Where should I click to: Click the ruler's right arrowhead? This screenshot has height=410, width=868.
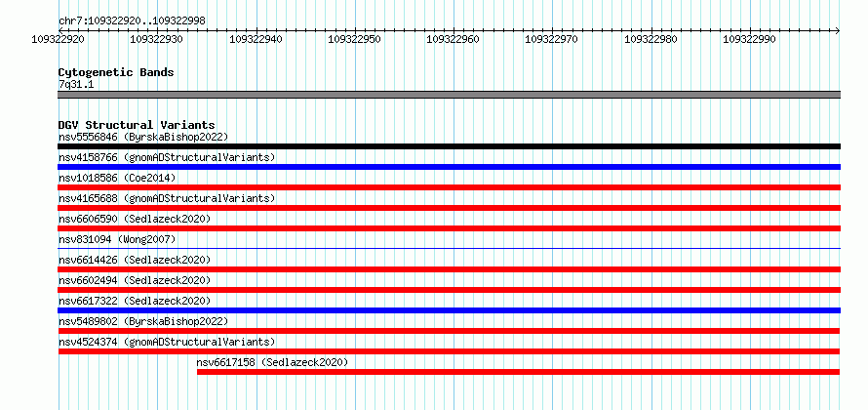(838, 30)
